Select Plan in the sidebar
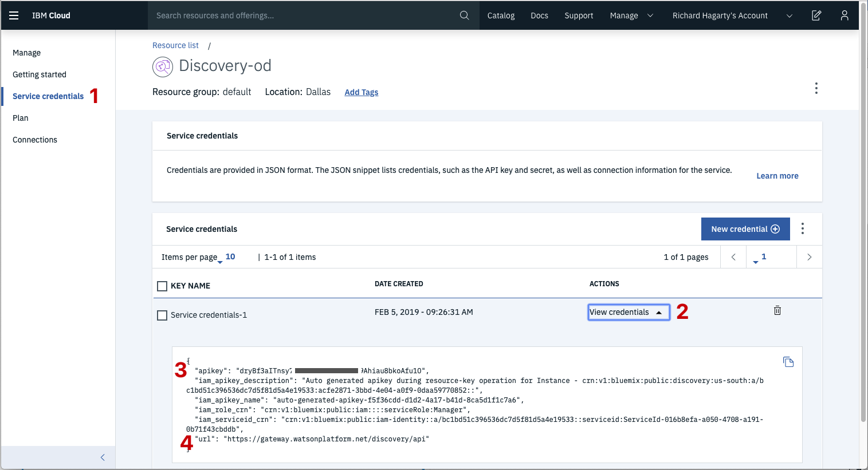 point(21,118)
